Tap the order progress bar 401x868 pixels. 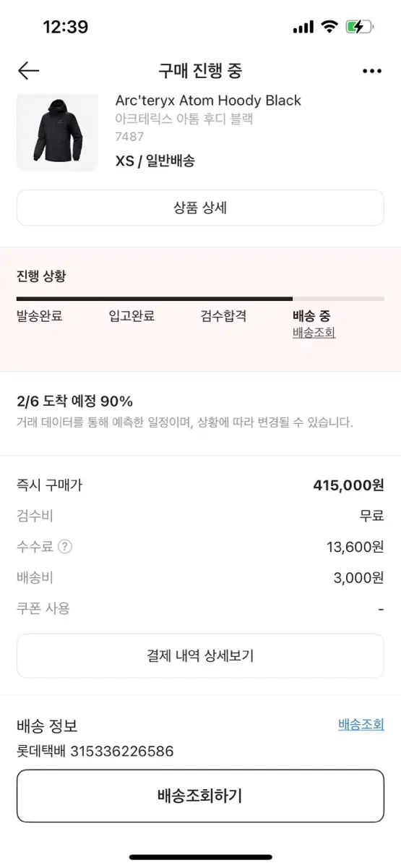pos(200,298)
